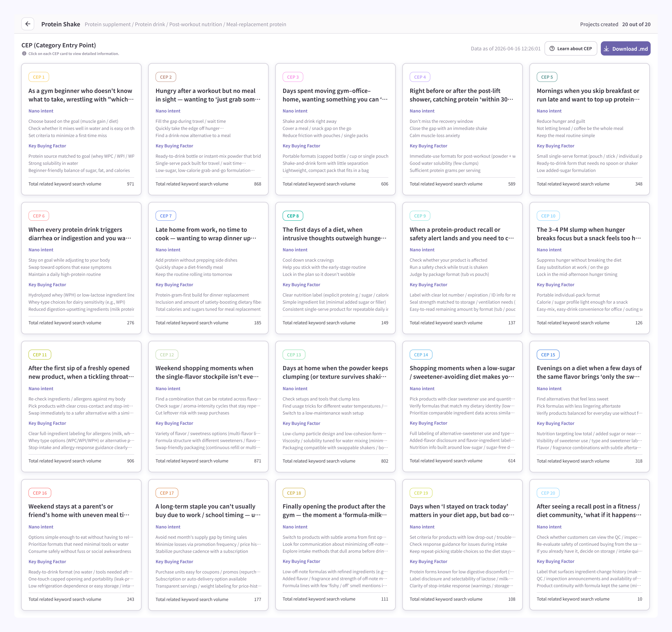
Task: Click the download arrow icon
Action: coord(606,49)
